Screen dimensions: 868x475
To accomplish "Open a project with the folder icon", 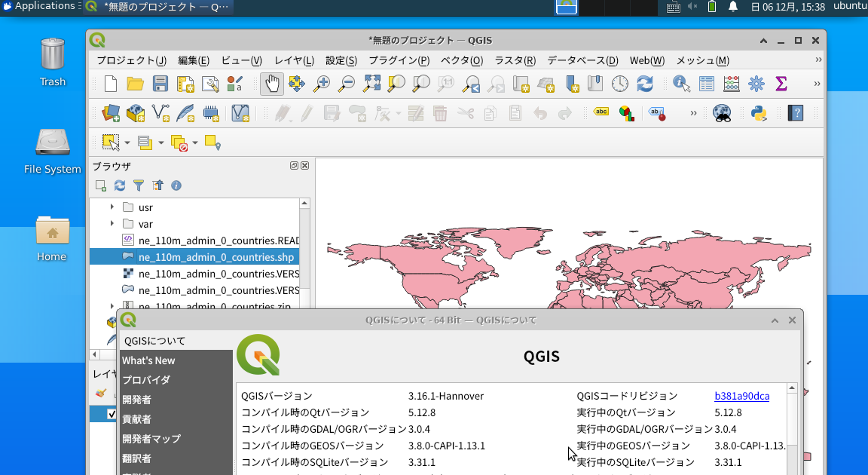I will point(135,84).
